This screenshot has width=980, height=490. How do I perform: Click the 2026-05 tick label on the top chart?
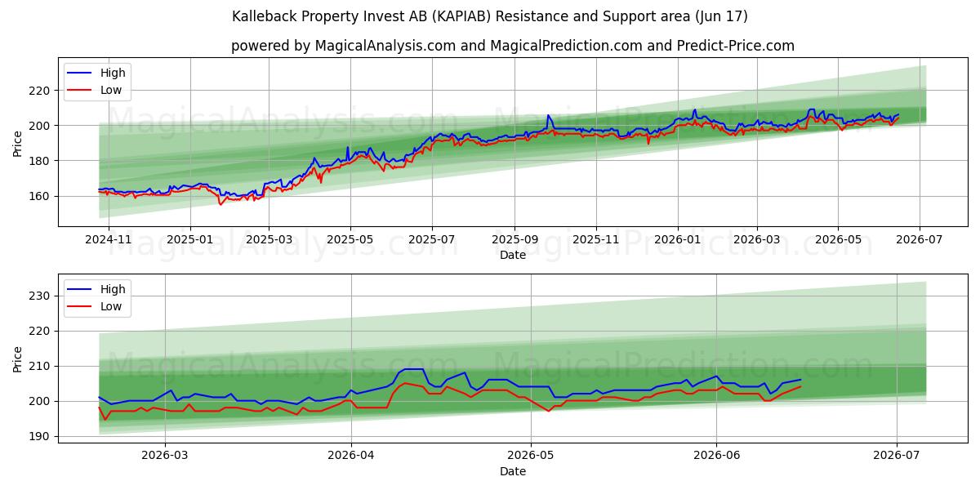pyautogui.click(x=838, y=240)
